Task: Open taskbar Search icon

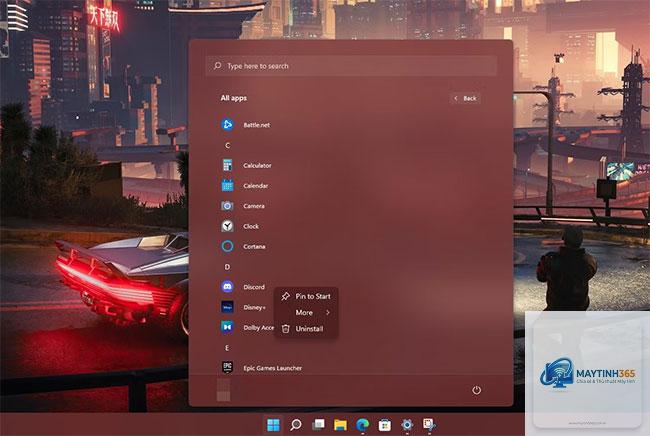Action: pyautogui.click(x=296, y=424)
